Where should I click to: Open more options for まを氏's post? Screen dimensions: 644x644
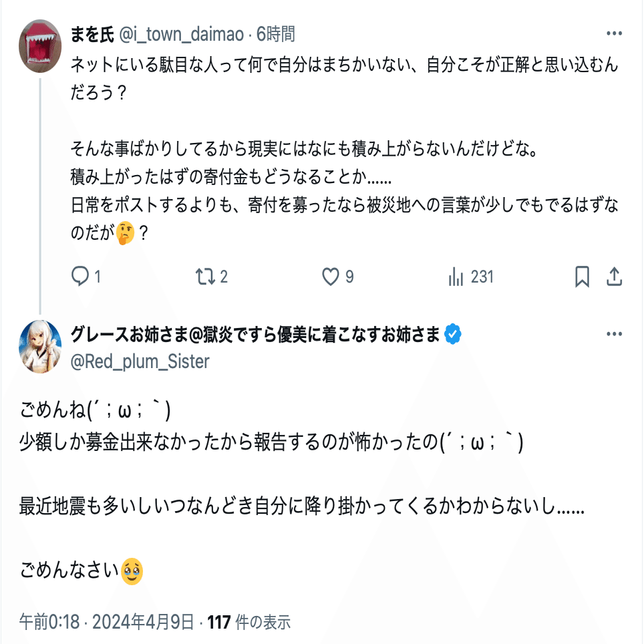coord(614,34)
